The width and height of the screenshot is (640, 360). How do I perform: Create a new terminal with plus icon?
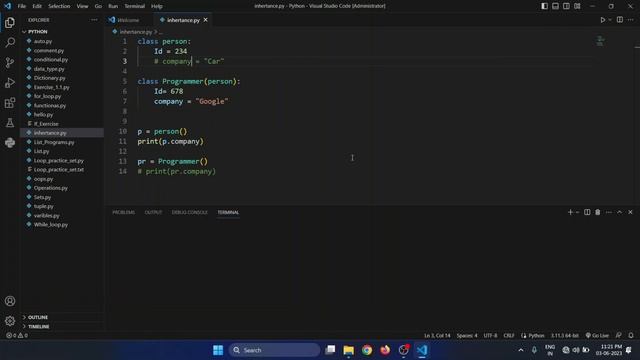570,212
